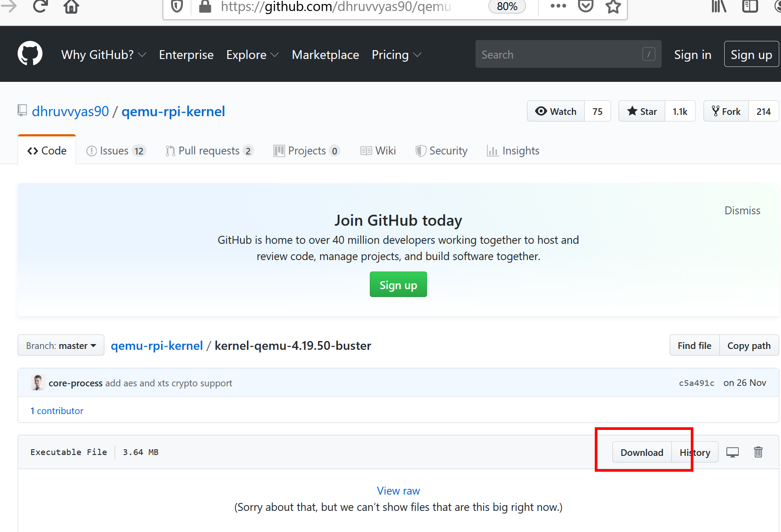Click header Sign up button
Viewport: 781px width, 532px height.
pos(751,54)
